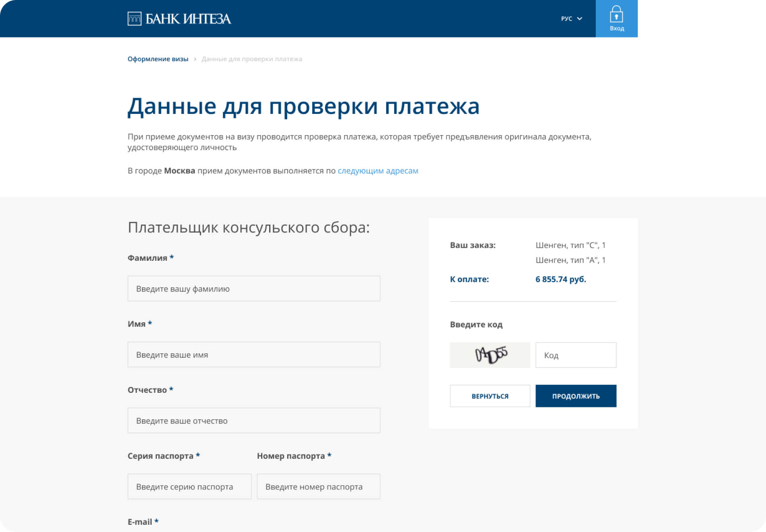Screen dimensions: 766x532
Task: Focus the Номер паспорта input
Action: coord(318,487)
